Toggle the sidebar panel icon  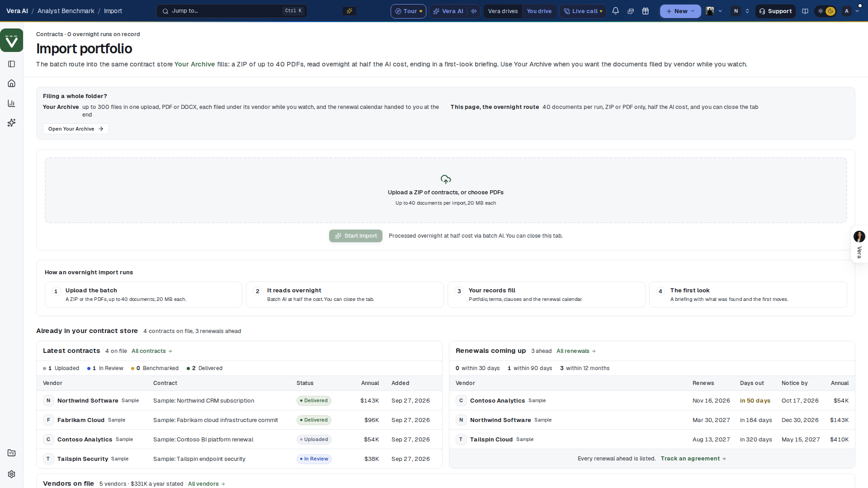pos(12,64)
